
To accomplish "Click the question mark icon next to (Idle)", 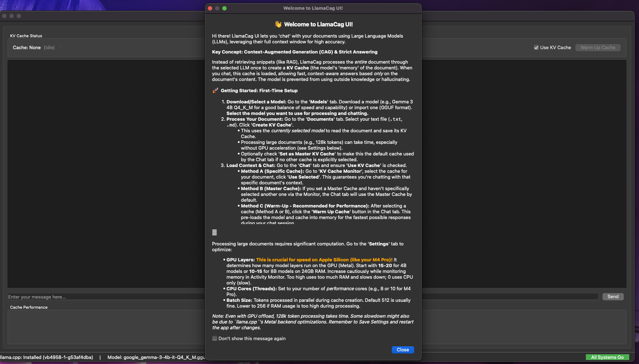I will pos(61,47).
